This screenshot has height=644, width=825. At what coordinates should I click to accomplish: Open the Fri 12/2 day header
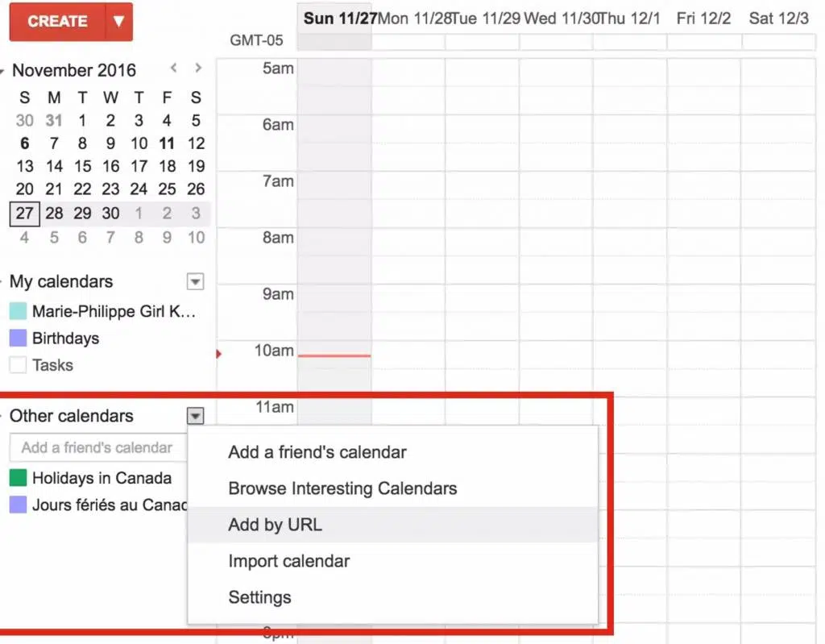pyautogui.click(x=703, y=19)
